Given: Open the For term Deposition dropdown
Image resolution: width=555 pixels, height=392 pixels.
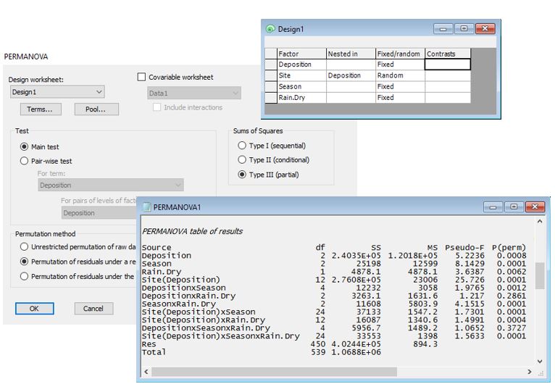Looking at the screenshot, I should click(111, 185).
